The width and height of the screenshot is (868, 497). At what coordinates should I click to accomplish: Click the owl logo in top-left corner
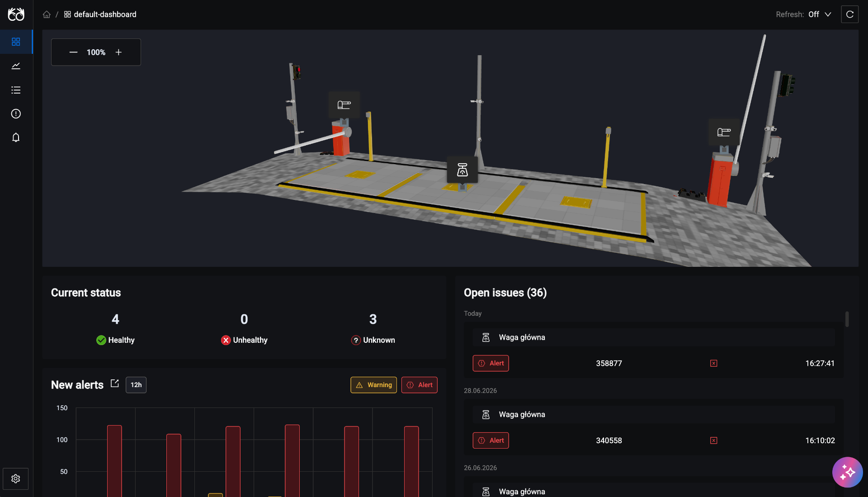[16, 14]
